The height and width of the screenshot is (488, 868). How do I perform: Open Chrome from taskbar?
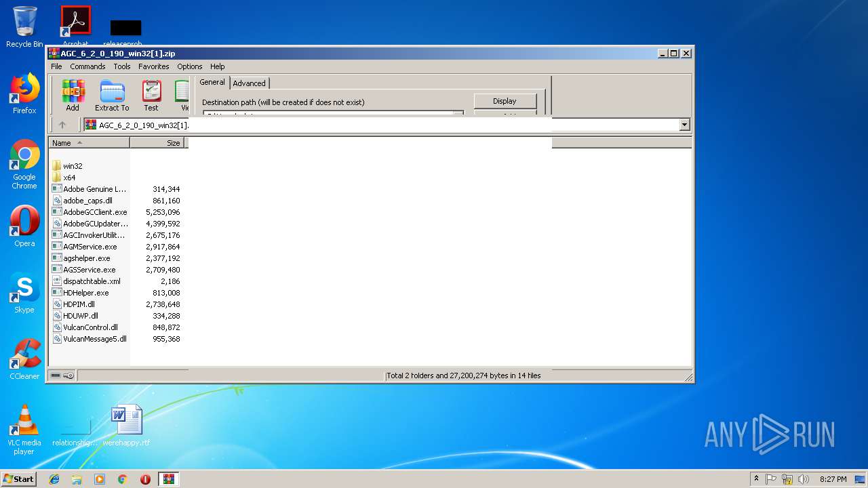point(123,479)
